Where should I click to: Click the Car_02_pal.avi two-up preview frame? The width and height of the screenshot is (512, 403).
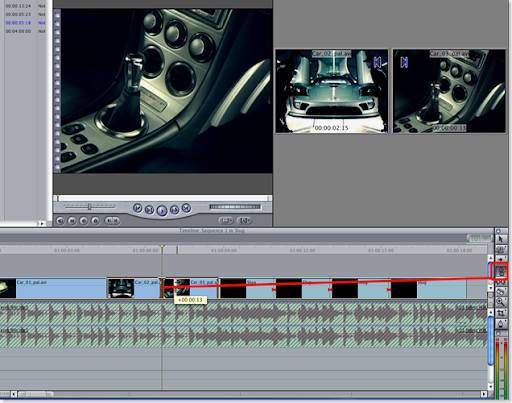(x=332, y=91)
